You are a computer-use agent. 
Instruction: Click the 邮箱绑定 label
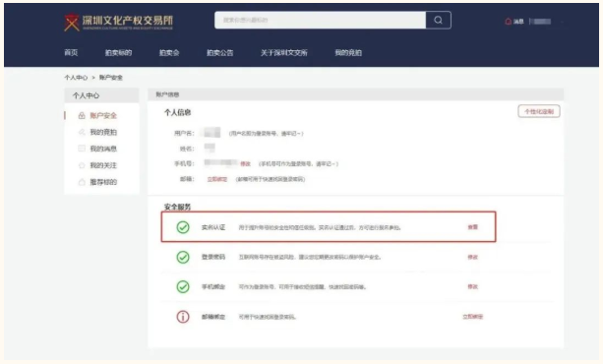[213, 317]
